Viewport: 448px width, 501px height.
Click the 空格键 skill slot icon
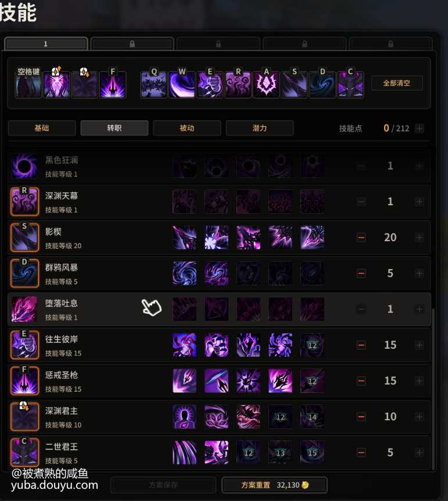[x=28, y=85]
